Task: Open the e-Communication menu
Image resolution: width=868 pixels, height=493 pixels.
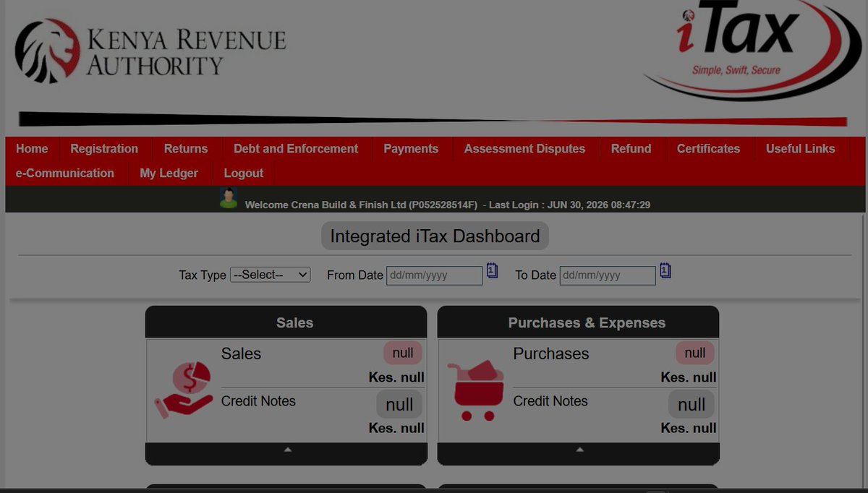Action: tap(65, 173)
